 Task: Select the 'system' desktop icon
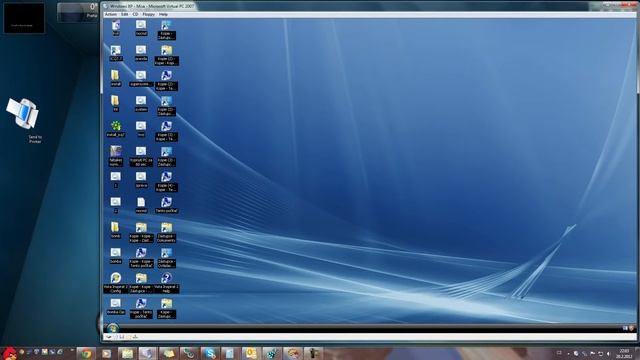coord(141,104)
